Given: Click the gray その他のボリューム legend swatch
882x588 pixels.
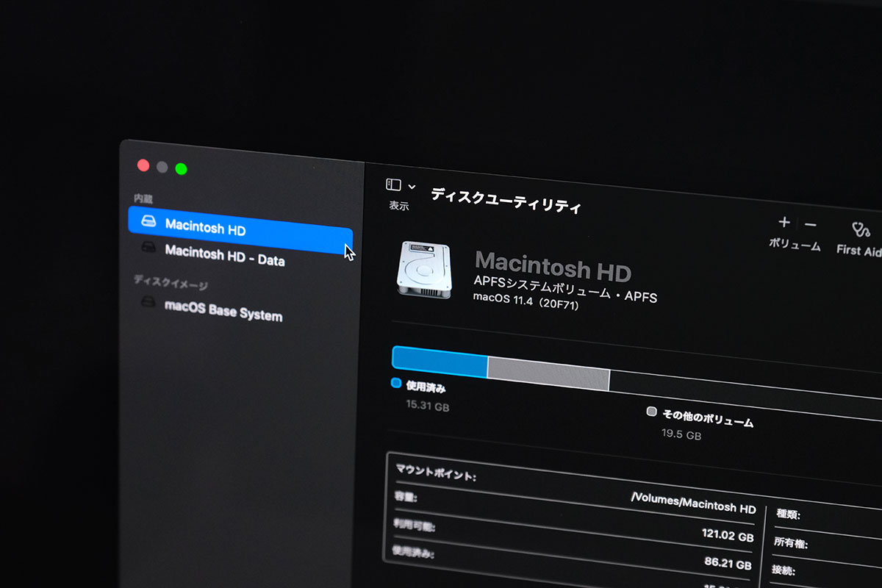Looking at the screenshot, I should [651, 412].
